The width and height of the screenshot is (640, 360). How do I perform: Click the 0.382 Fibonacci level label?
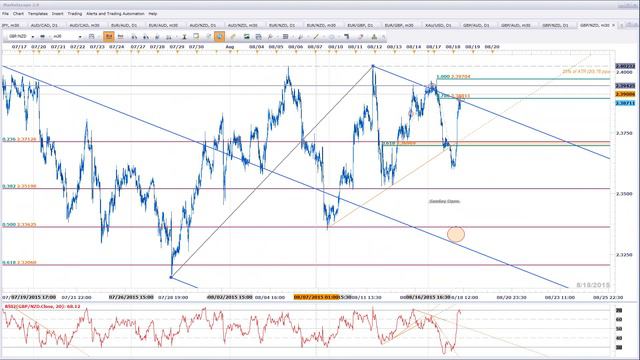click(19, 186)
